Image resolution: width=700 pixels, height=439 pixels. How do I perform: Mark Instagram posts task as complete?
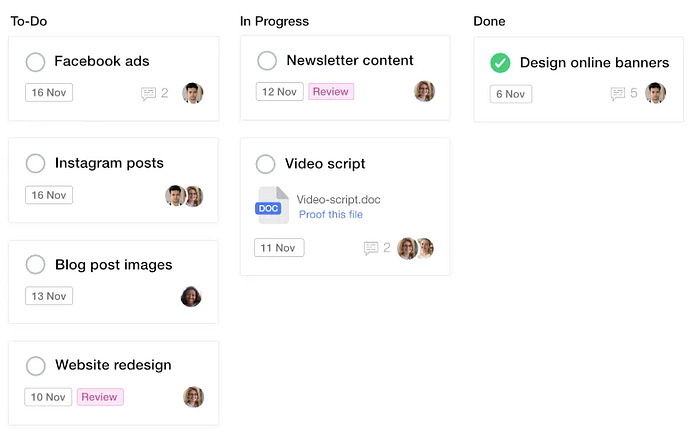35,163
